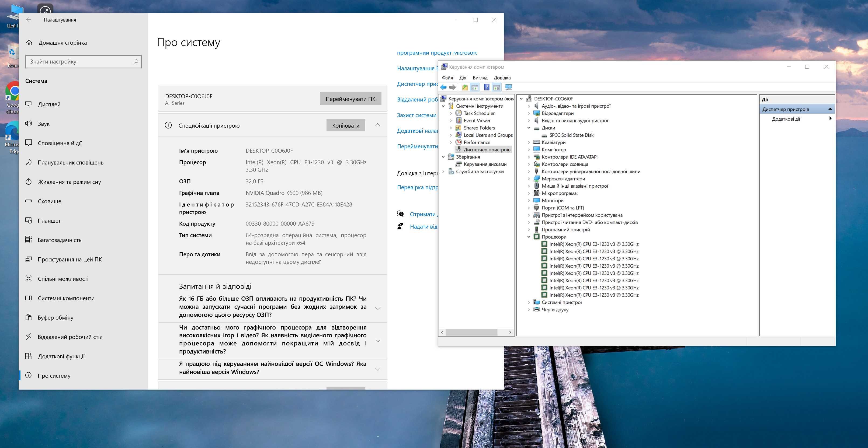
Task: Select SPCC Solid State Disk device
Action: pyautogui.click(x=571, y=135)
